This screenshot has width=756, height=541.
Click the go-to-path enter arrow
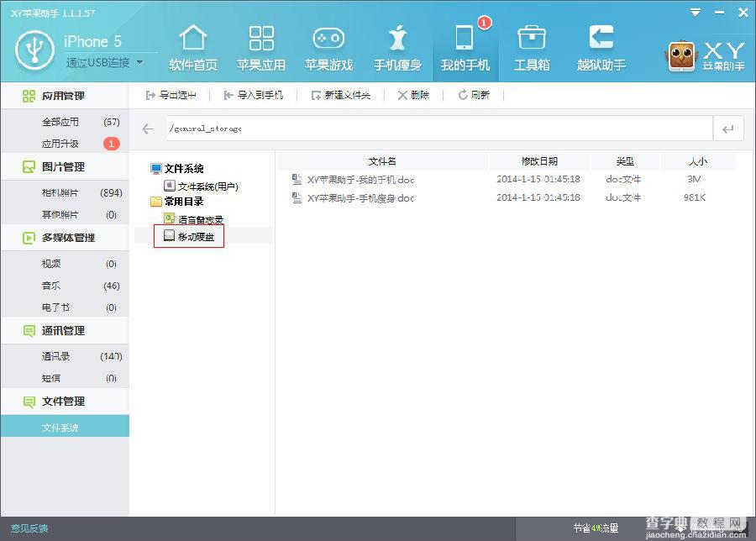728,129
